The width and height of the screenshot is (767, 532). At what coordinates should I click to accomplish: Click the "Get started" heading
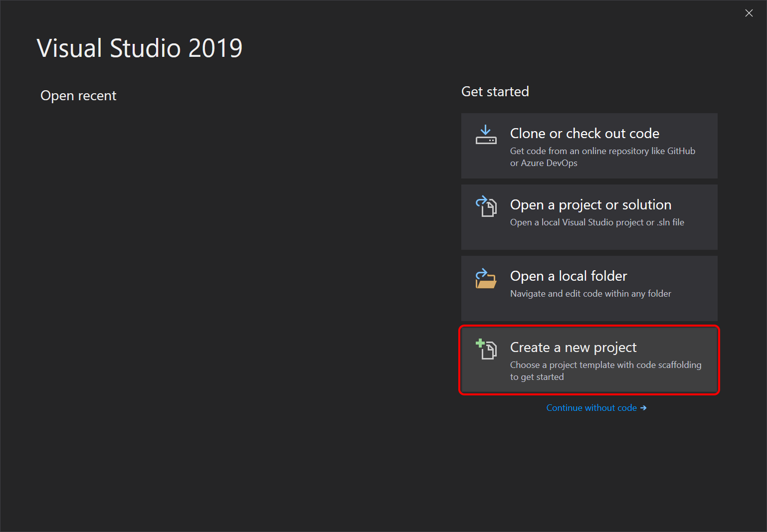(495, 92)
